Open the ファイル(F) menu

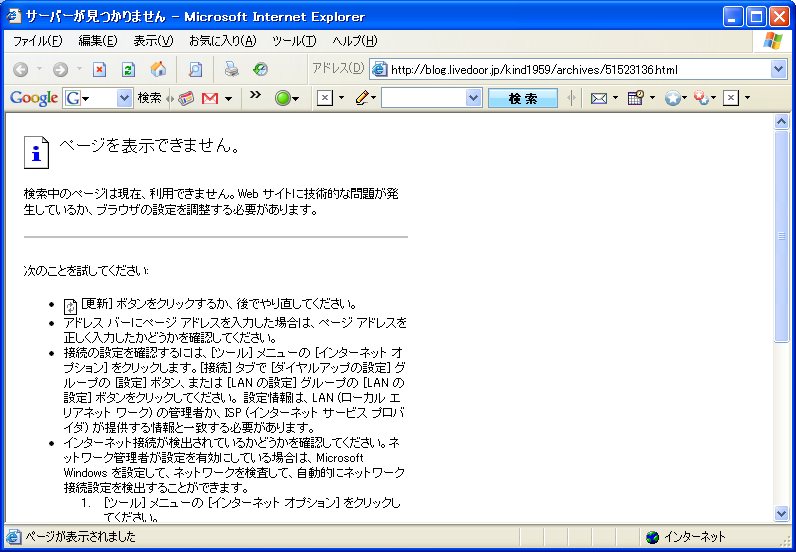point(37,41)
